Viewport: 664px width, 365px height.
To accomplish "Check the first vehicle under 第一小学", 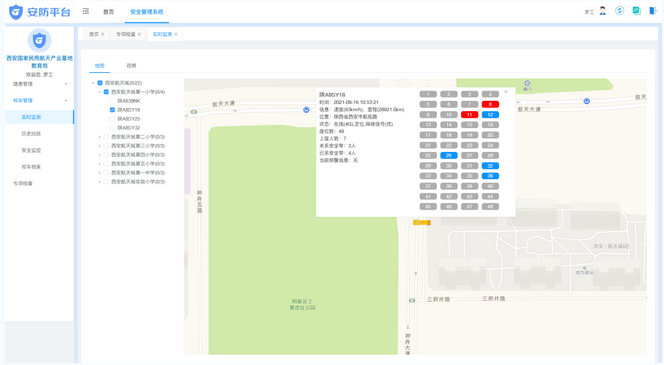I will [x=112, y=101].
